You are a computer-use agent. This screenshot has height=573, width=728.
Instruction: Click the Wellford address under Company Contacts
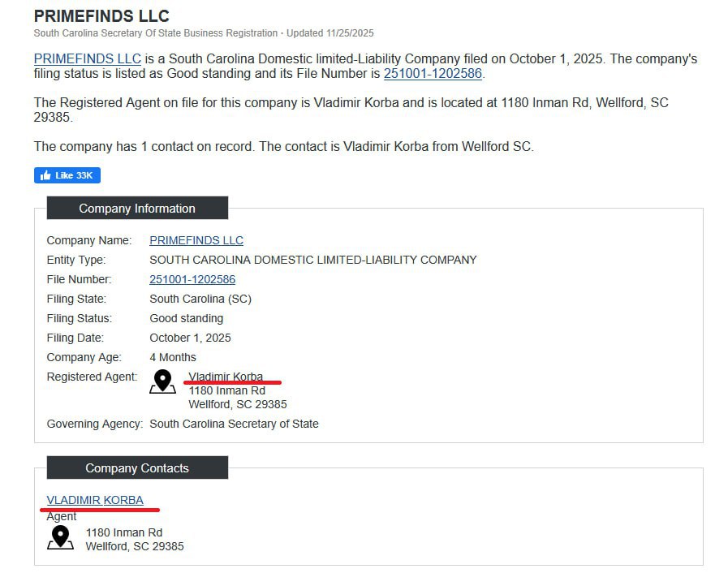point(135,546)
